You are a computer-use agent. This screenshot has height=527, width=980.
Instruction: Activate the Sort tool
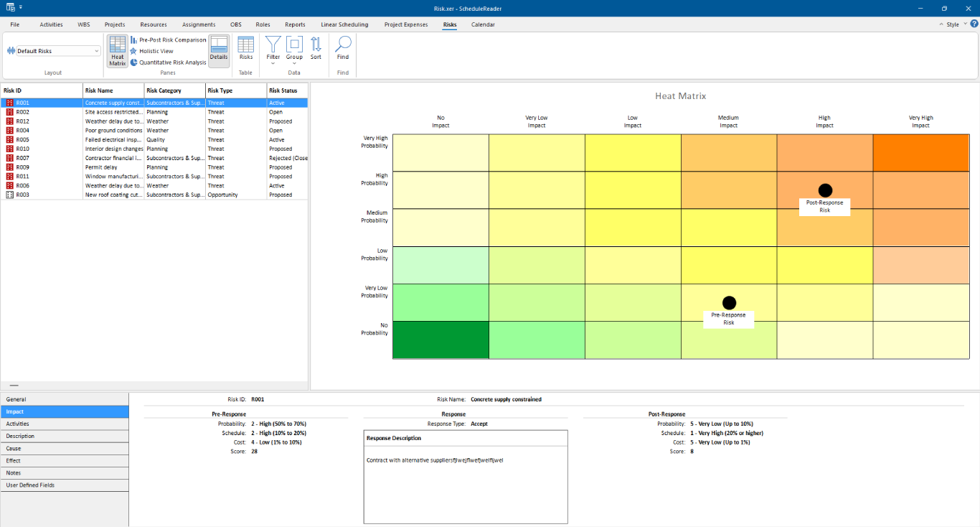pos(315,50)
